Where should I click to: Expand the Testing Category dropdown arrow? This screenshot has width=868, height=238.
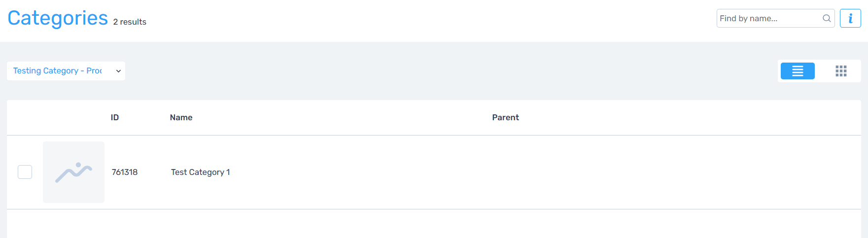[x=118, y=71]
